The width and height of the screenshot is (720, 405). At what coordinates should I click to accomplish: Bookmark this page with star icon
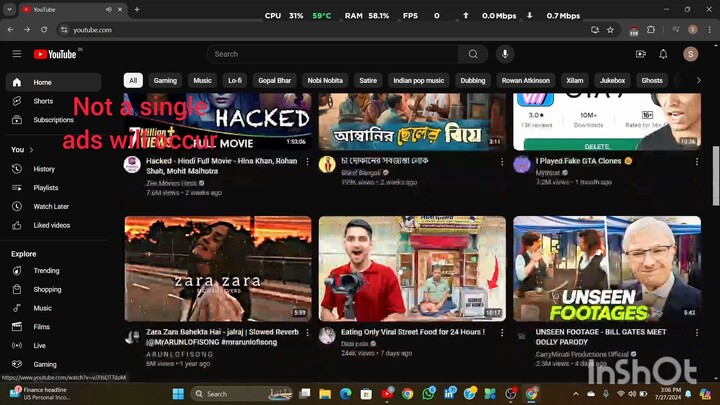click(610, 29)
